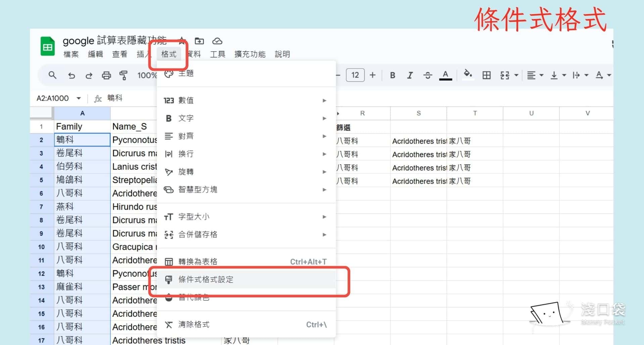Click the undo icon
The width and height of the screenshot is (644, 345).
72,75
